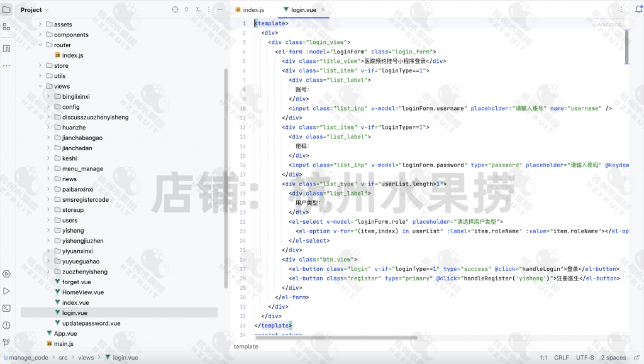The height and width of the screenshot is (364, 644).
Task: Hide the Project panel with the minimize icon
Action: click(220, 9)
